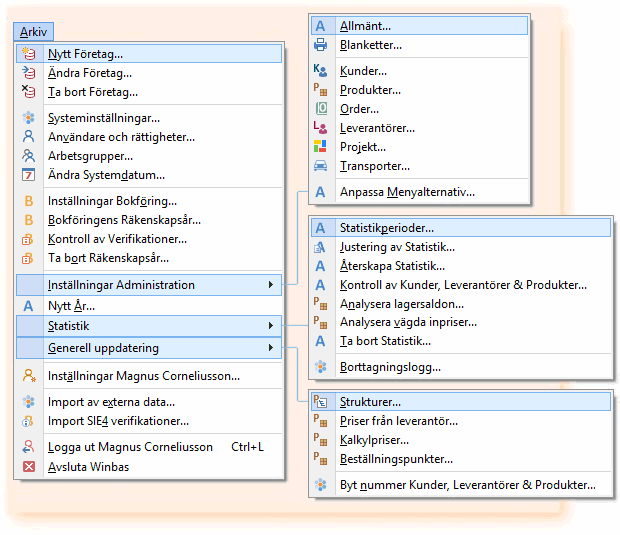Expand the Inställningar Administration submenu arrow
Screen dimensions: 620x535
point(271,285)
